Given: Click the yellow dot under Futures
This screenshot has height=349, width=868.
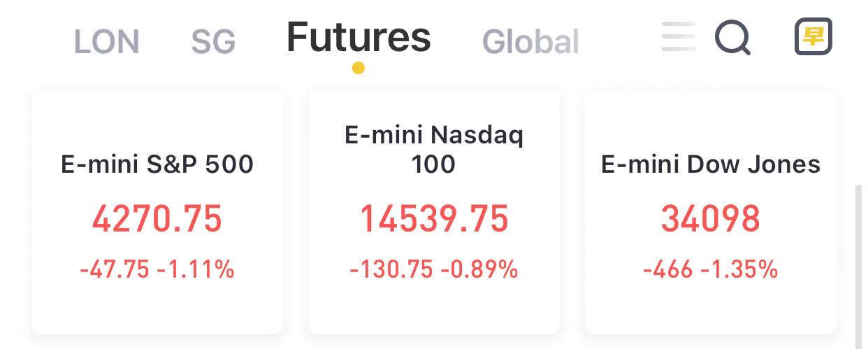Looking at the screenshot, I should (x=359, y=68).
